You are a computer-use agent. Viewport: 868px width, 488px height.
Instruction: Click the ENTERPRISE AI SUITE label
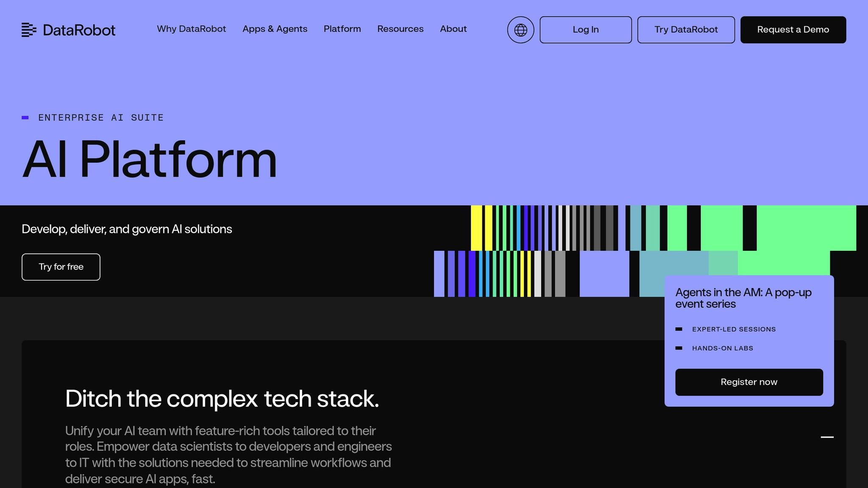pos(101,117)
